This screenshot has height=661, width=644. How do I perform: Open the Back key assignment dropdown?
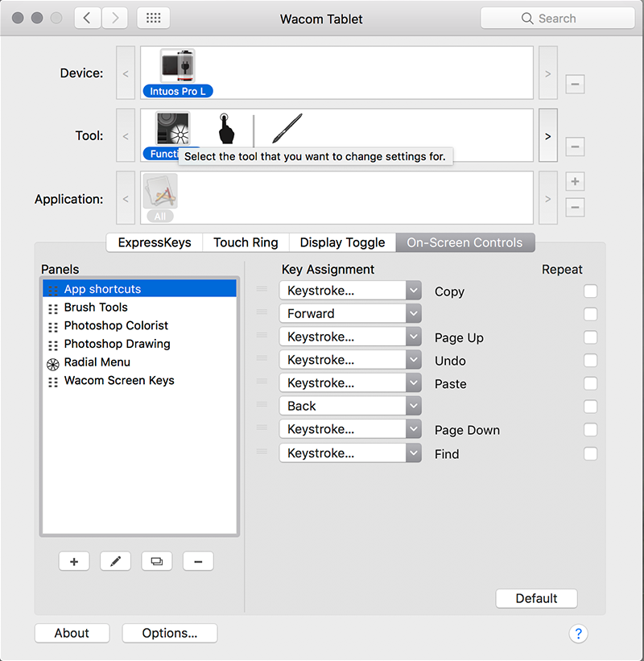(350, 406)
